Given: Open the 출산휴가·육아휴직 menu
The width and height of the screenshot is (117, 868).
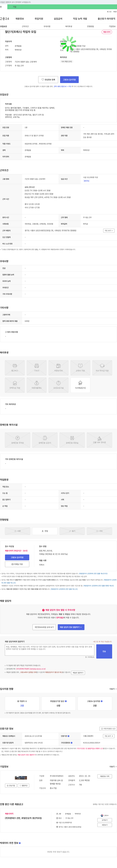Looking at the screenshot, I should (107, 19).
